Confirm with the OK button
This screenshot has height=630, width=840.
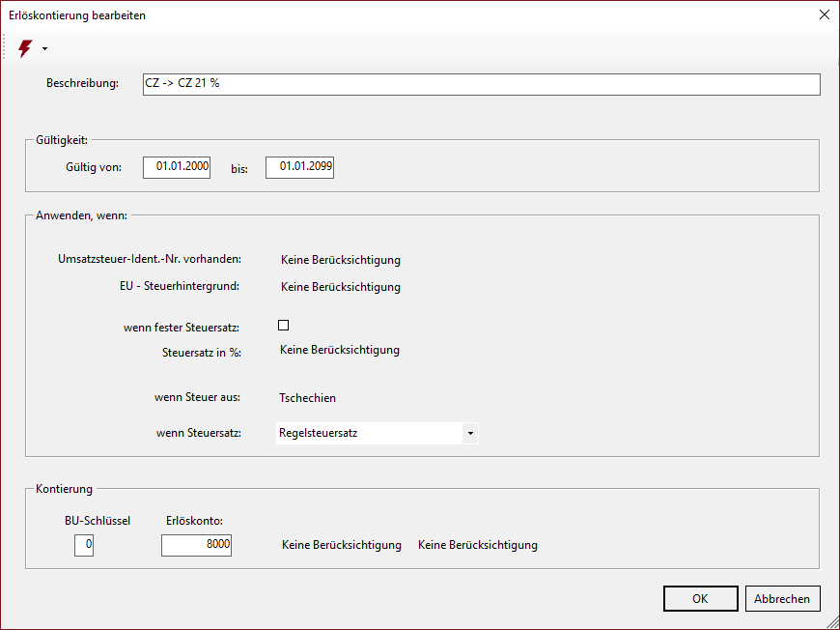click(700, 599)
